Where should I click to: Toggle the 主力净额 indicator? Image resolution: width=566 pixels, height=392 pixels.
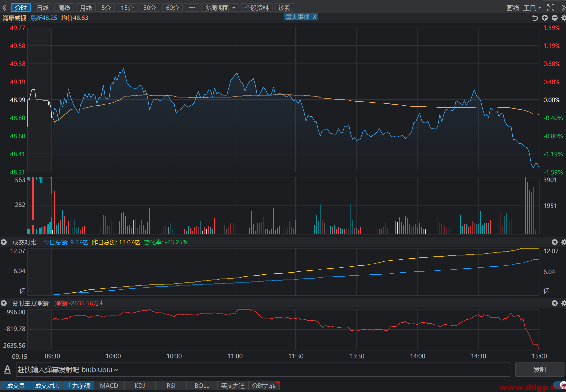(78, 386)
